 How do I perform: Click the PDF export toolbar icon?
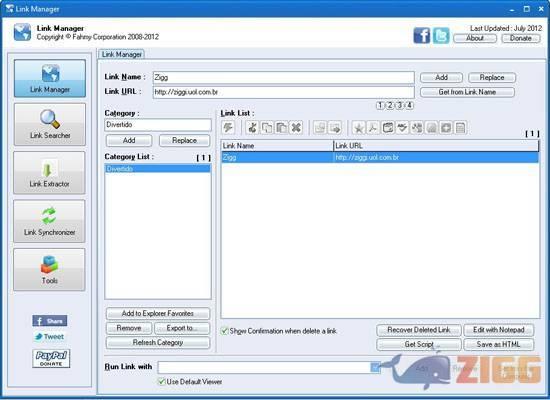(373, 127)
